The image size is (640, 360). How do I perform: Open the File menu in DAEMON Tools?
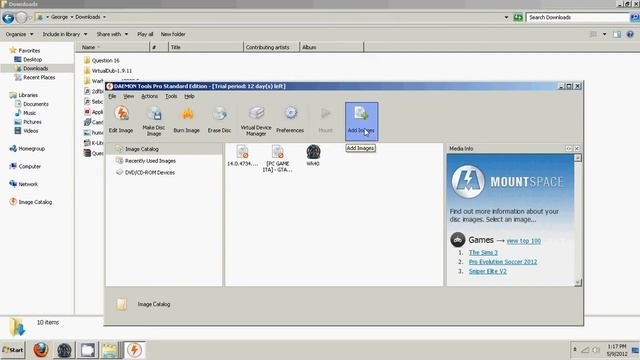pos(112,96)
